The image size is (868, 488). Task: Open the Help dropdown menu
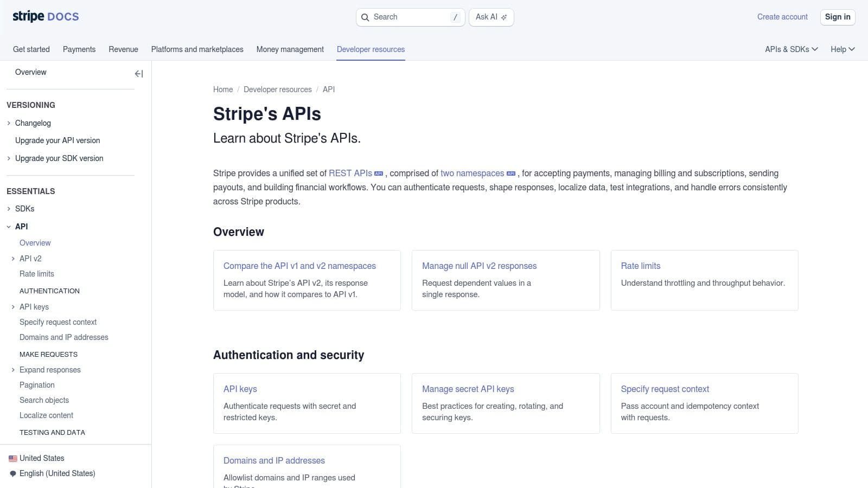[843, 49]
